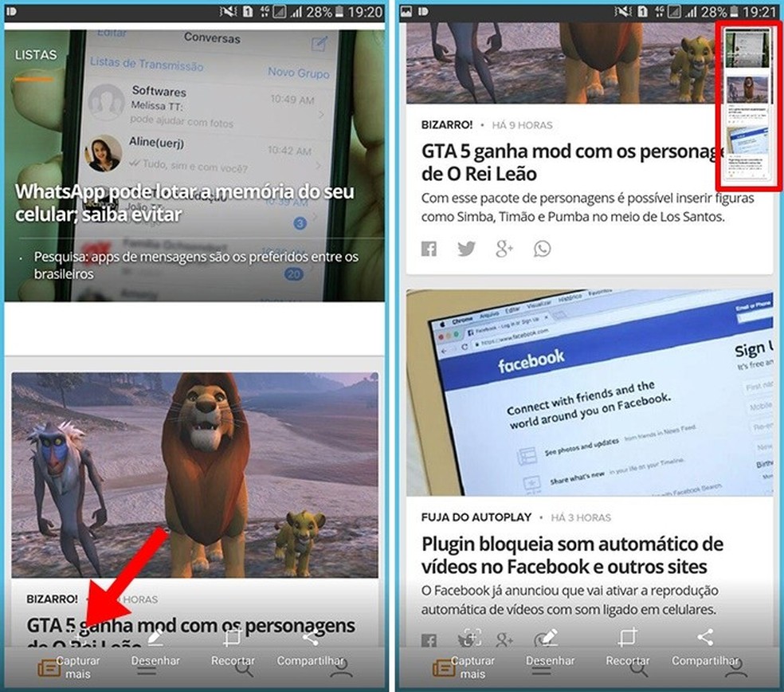784x692 pixels.
Task: Tap the pencil draw icon in the right screenshot
Action: [x=548, y=637]
